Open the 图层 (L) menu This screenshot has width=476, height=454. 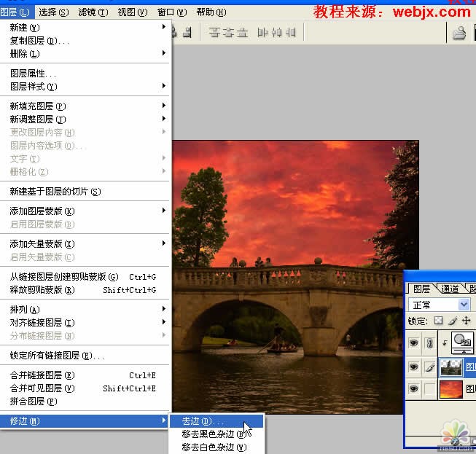(15, 12)
